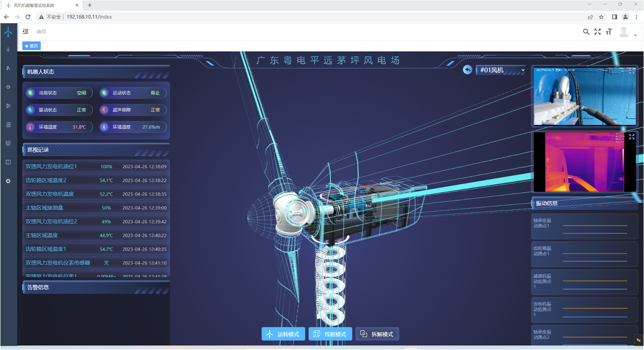Click the search magnifier icon in the header
644x350 pixels.
[586, 32]
